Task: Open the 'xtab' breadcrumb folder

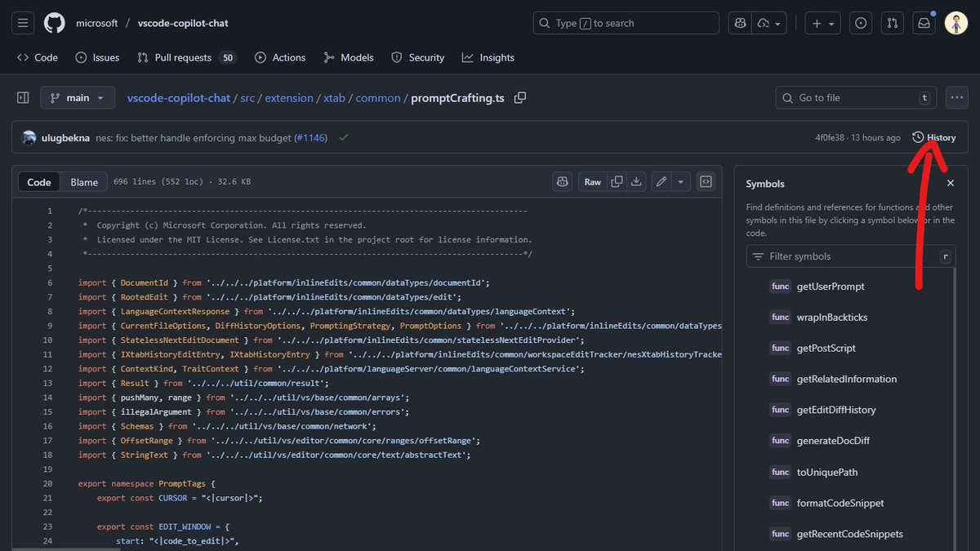Action: click(335, 98)
